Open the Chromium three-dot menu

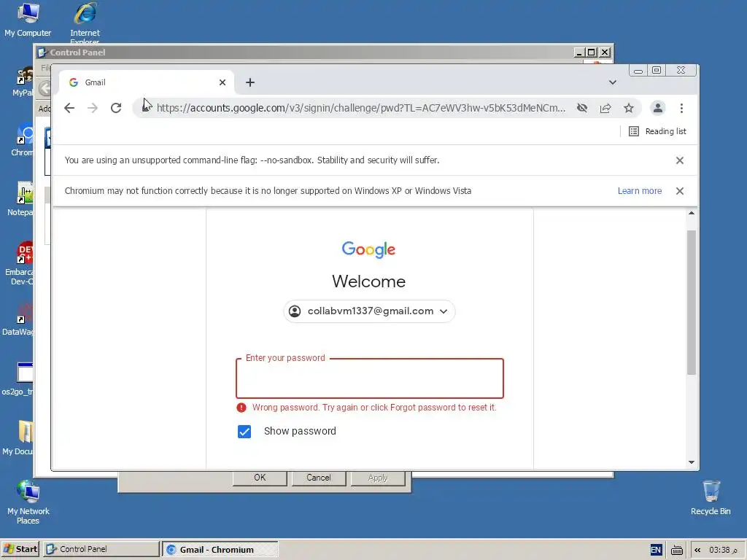tap(681, 108)
